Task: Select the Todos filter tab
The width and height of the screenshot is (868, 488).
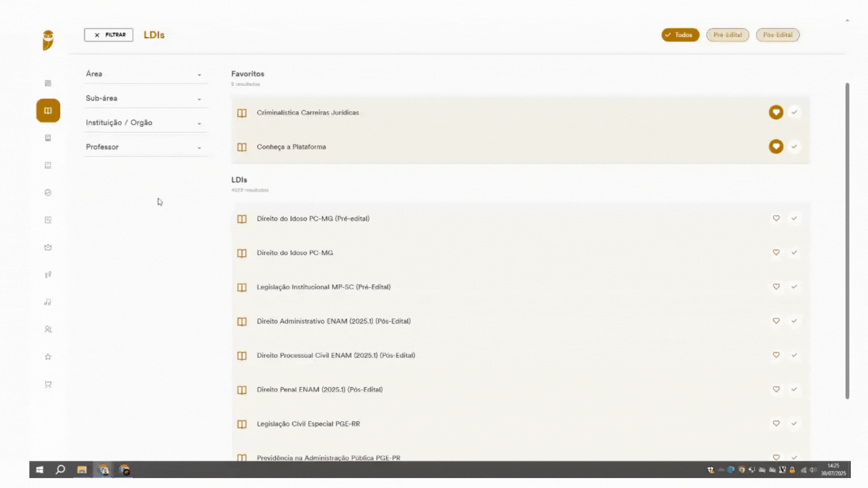Action: pyautogui.click(x=680, y=35)
